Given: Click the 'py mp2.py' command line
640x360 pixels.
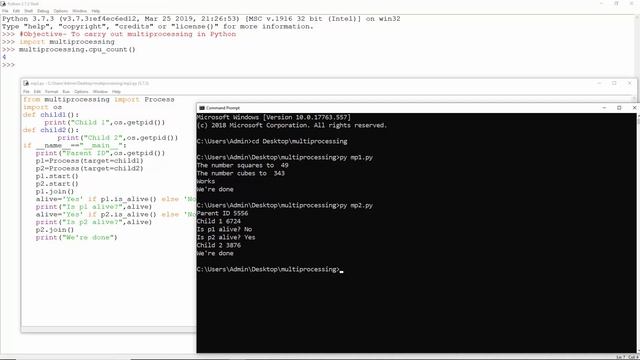Looking at the screenshot, I should coord(284,205).
